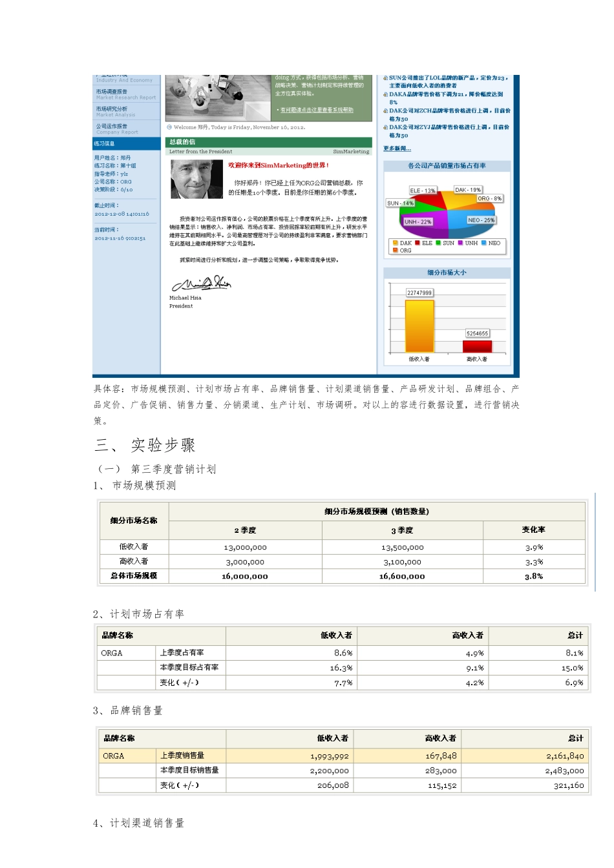Select the 练习信息 sidebar section header
The width and height of the screenshot is (614, 868).
(x=126, y=143)
